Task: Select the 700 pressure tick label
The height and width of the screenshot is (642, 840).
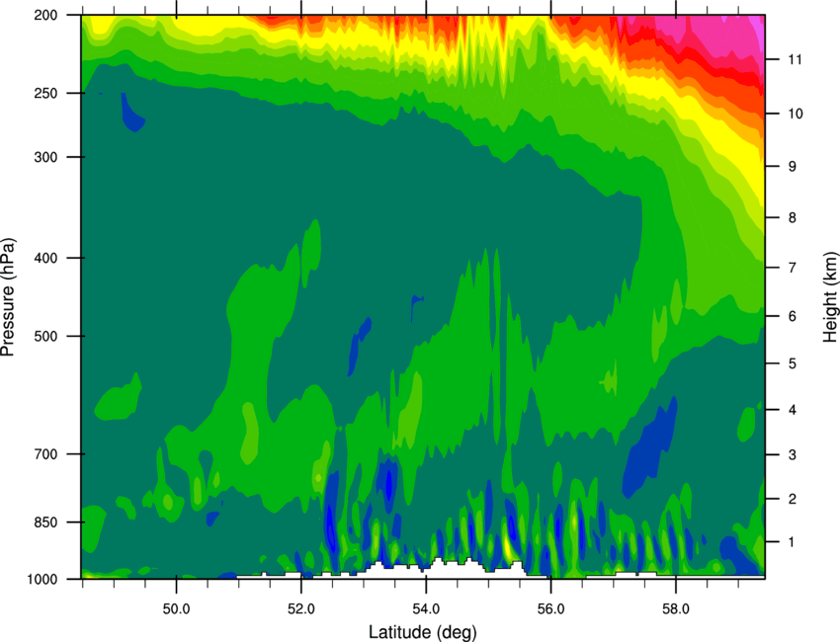Action: click(46, 454)
